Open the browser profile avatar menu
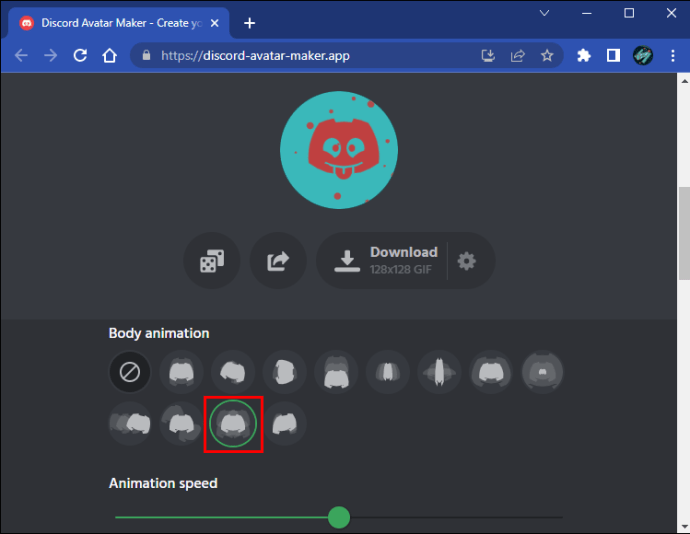The image size is (690, 534). coord(643,55)
